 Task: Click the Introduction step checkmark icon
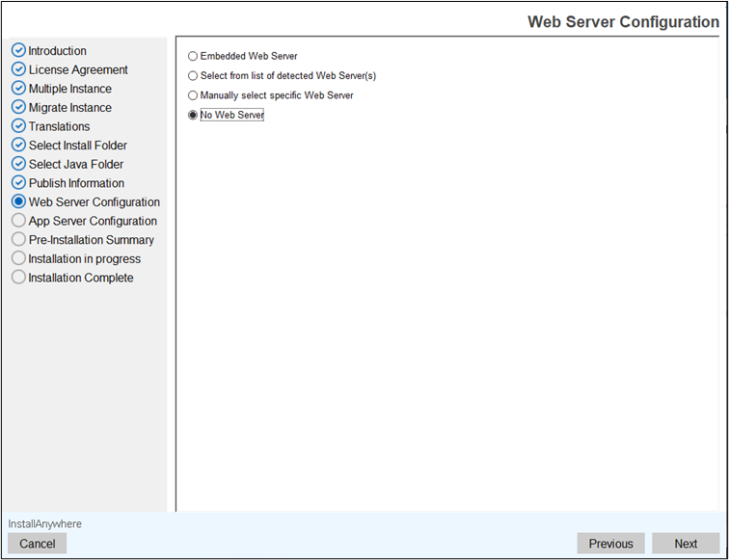click(18, 51)
